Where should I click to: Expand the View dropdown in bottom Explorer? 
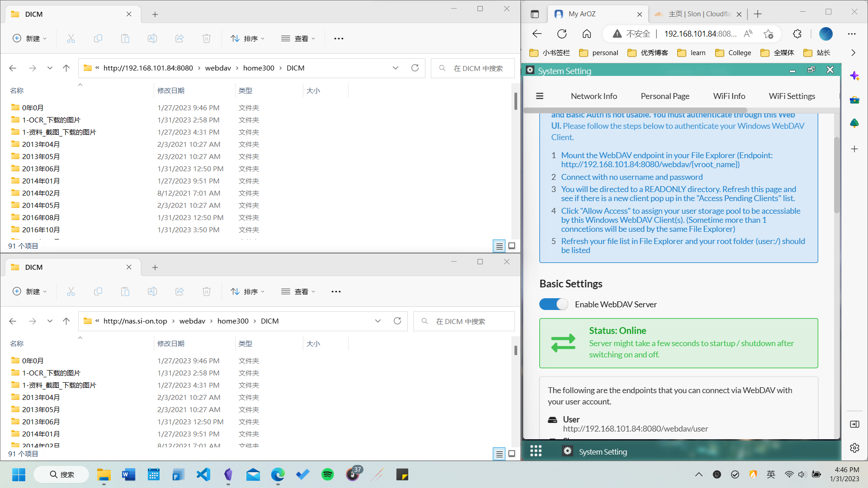(298, 291)
